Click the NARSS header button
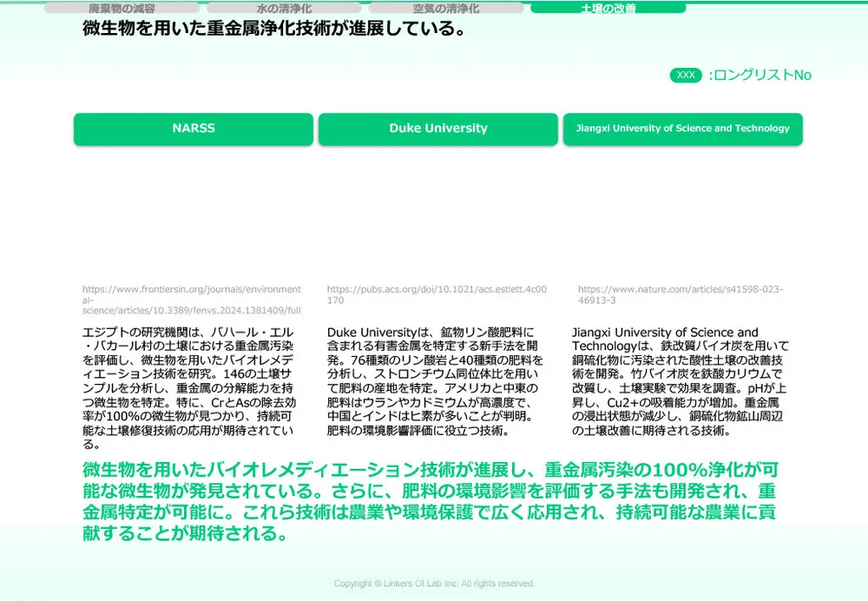 193,129
